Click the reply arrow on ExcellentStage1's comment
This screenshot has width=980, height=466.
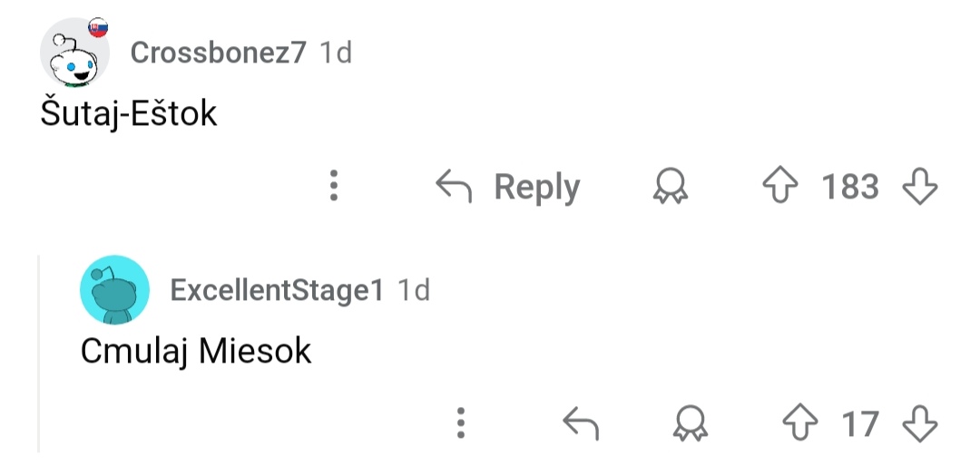pyautogui.click(x=582, y=422)
